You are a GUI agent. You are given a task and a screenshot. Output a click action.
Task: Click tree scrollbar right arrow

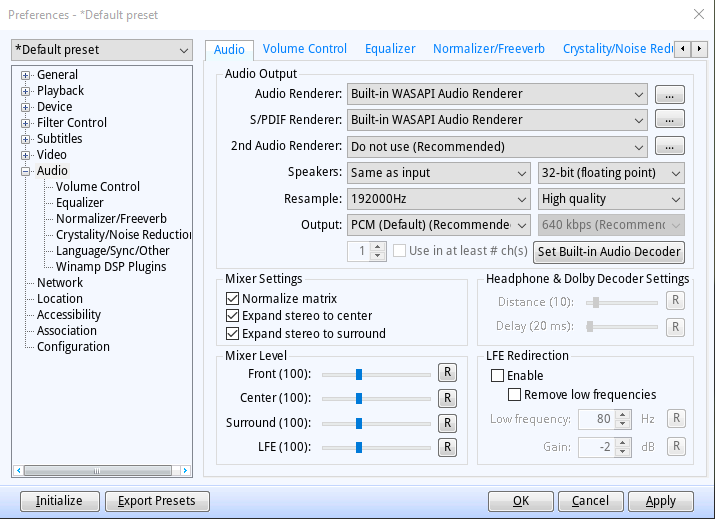point(185,470)
